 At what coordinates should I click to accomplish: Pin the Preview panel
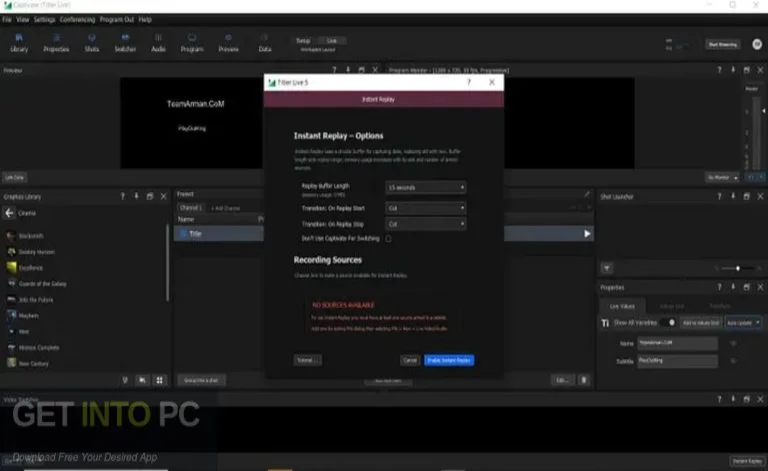point(348,70)
